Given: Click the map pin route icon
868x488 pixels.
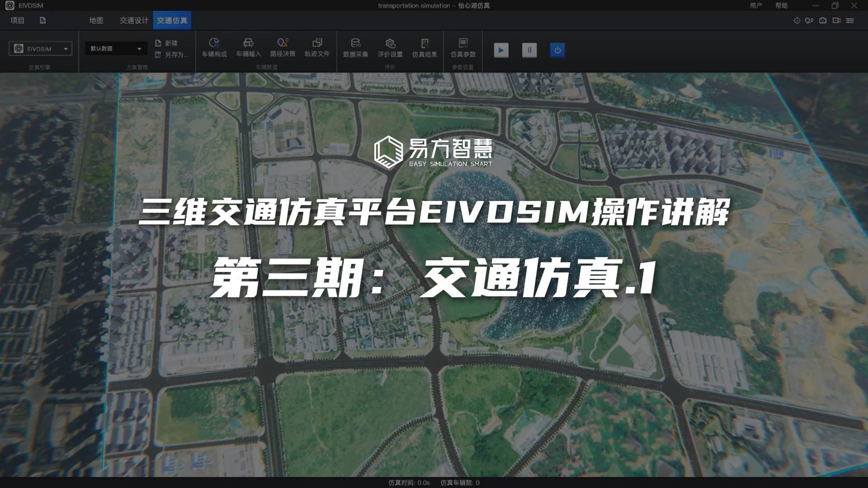Looking at the screenshot, I should coord(810,20).
